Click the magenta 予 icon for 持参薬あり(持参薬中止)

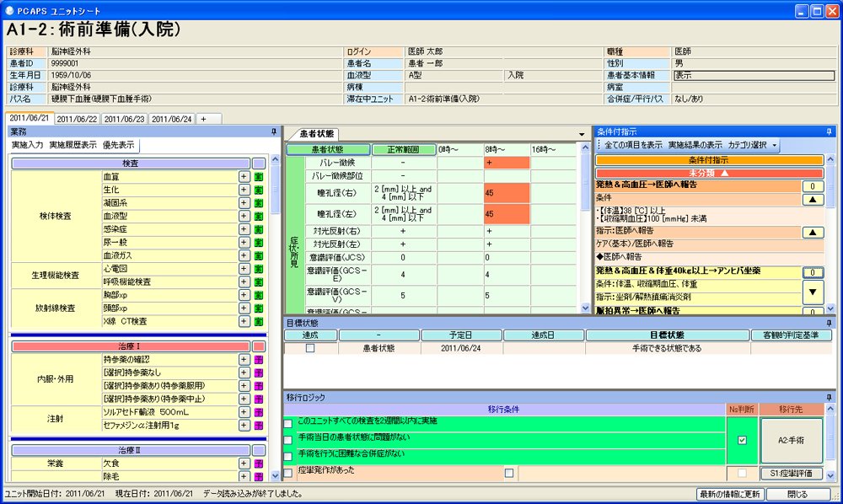click(259, 399)
